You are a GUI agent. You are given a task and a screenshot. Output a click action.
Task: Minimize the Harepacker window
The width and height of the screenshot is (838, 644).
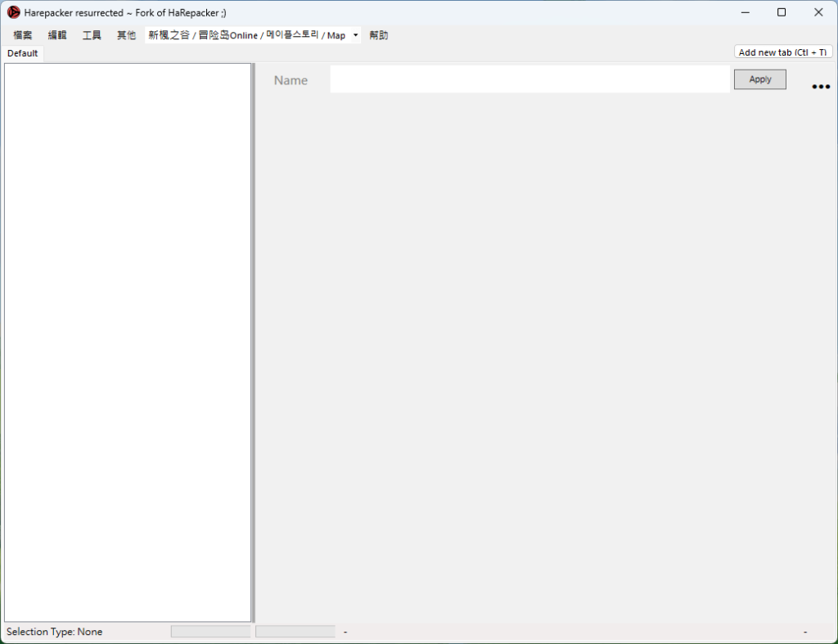[746, 12]
